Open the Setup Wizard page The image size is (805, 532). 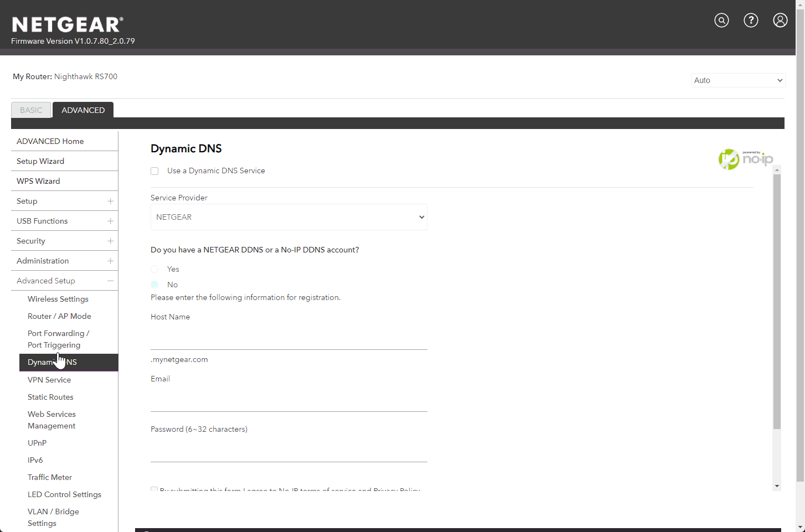pos(40,161)
